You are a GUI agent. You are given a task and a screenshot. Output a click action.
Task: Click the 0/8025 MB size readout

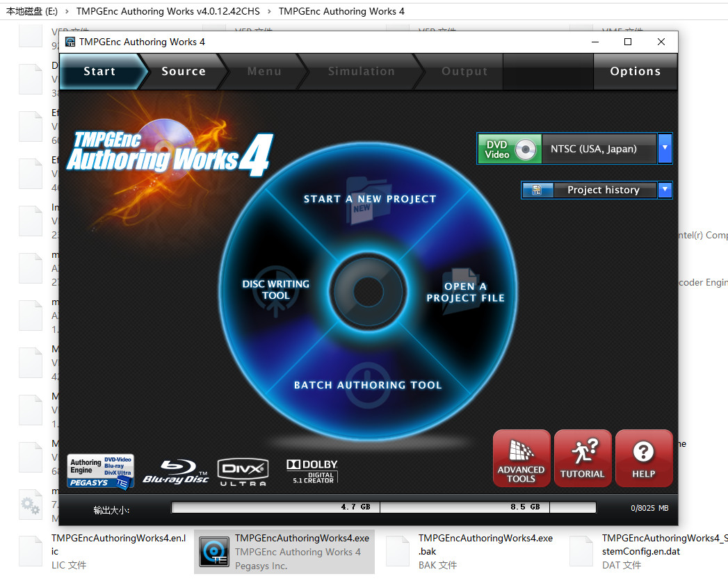(649, 508)
